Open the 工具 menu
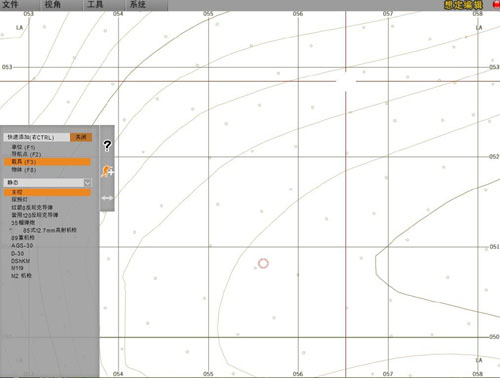This screenshot has height=378, width=500. pos(95,5)
